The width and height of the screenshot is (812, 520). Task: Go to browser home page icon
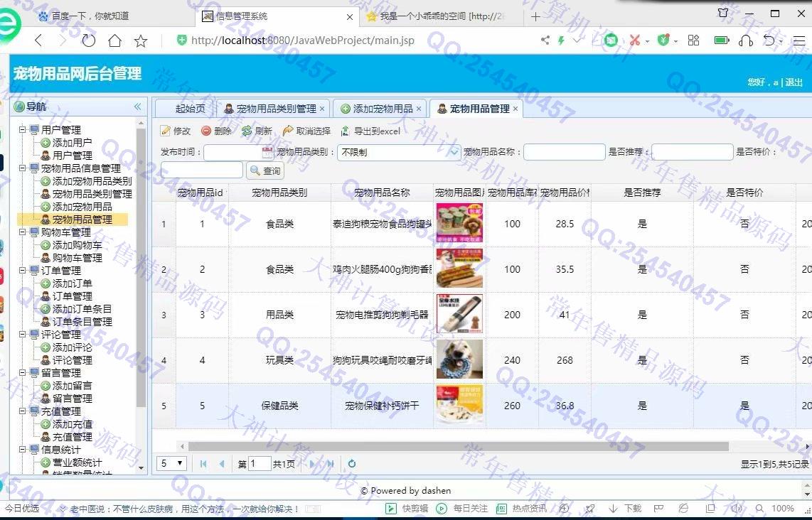(114, 40)
